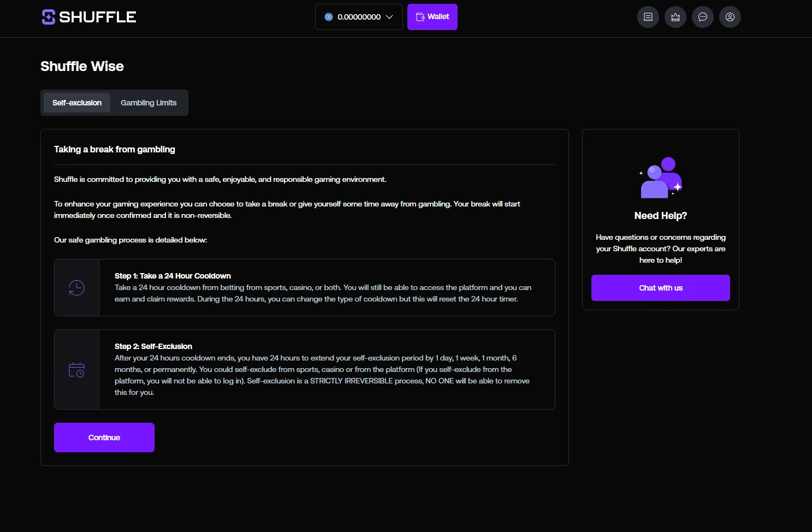The width and height of the screenshot is (812, 532).
Task: Click the coin icon beside the balance
Action: click(329, 17)
